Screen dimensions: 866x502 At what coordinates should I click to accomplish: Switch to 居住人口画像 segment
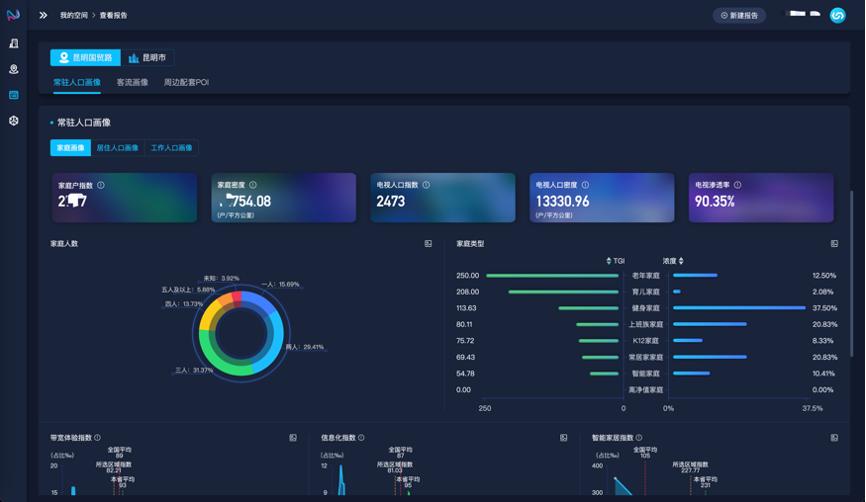click(117, 148)
